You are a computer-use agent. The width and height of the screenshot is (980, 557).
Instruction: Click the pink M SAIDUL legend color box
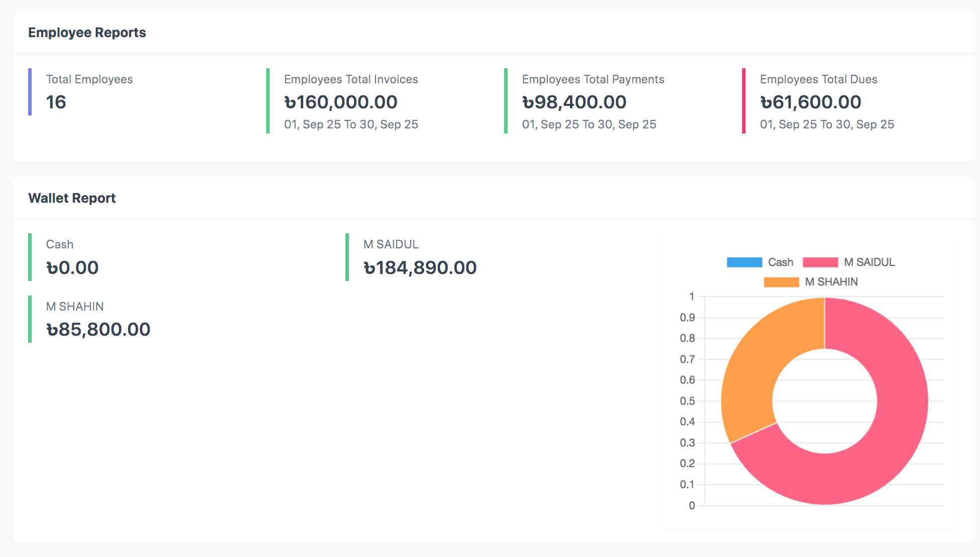coord(820,262)
